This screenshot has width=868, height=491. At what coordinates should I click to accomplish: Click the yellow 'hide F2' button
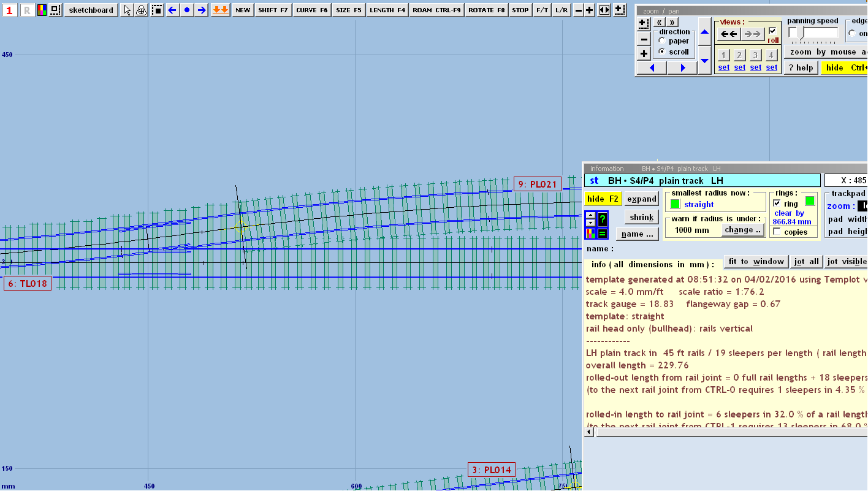pos(603,199)
